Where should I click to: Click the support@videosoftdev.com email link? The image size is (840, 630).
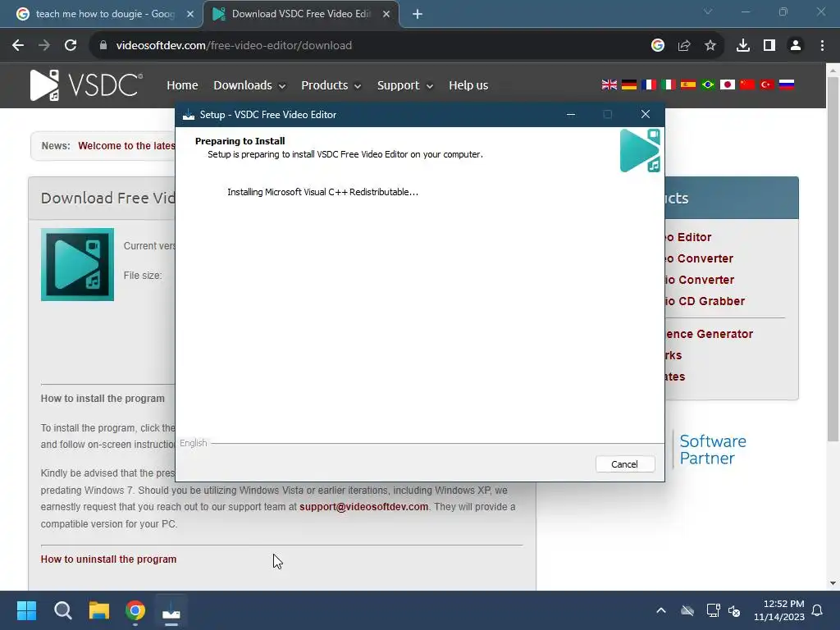tap(363, 507)
